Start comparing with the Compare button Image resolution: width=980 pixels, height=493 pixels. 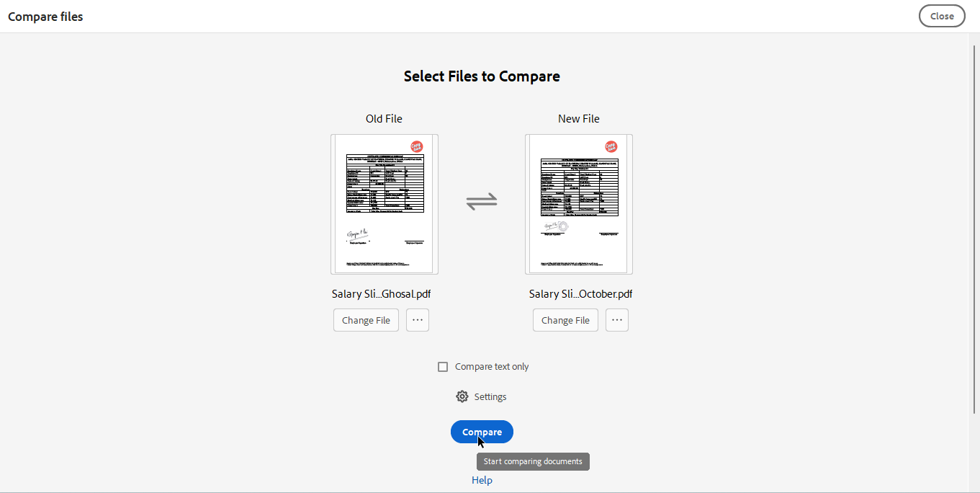[481, 432]
